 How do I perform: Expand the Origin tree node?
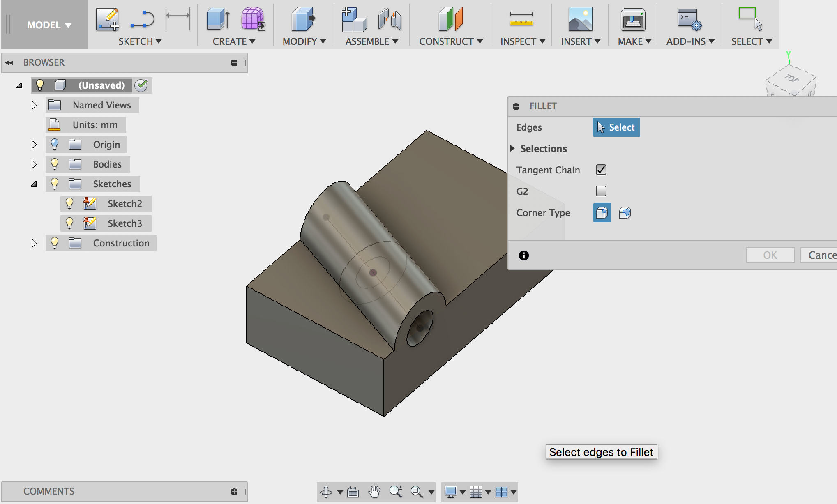[34, 145]
